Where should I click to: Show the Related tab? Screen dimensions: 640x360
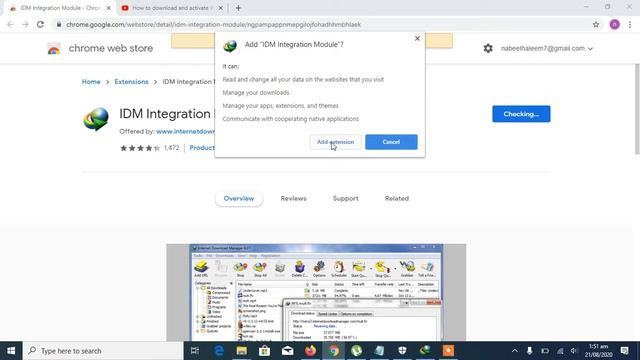tap(397, 198)
